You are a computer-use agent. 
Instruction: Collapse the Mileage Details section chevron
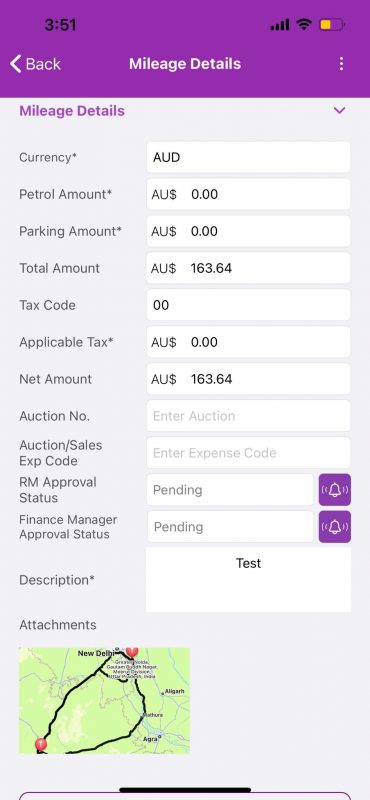click(339, 110)
